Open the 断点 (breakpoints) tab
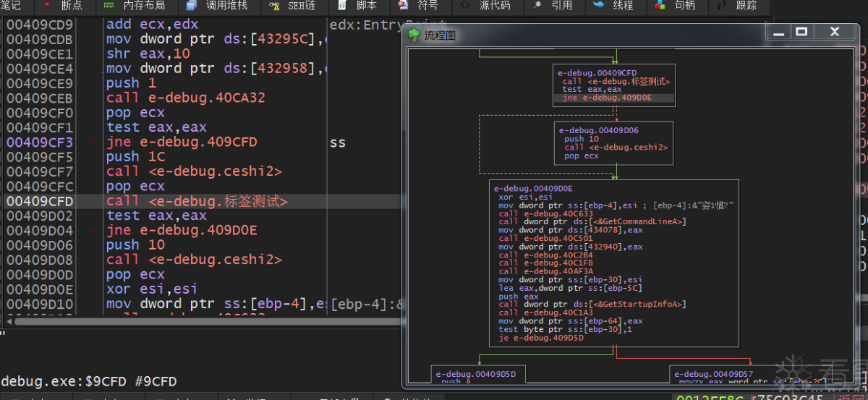Viewport: 868px width, 400px height. point(64,5)
